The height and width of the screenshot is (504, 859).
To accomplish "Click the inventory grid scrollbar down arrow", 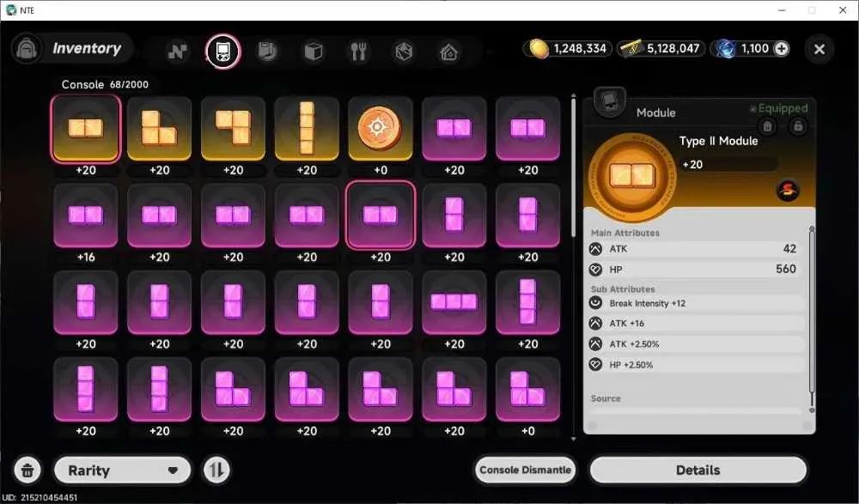I will coord(573,439).
